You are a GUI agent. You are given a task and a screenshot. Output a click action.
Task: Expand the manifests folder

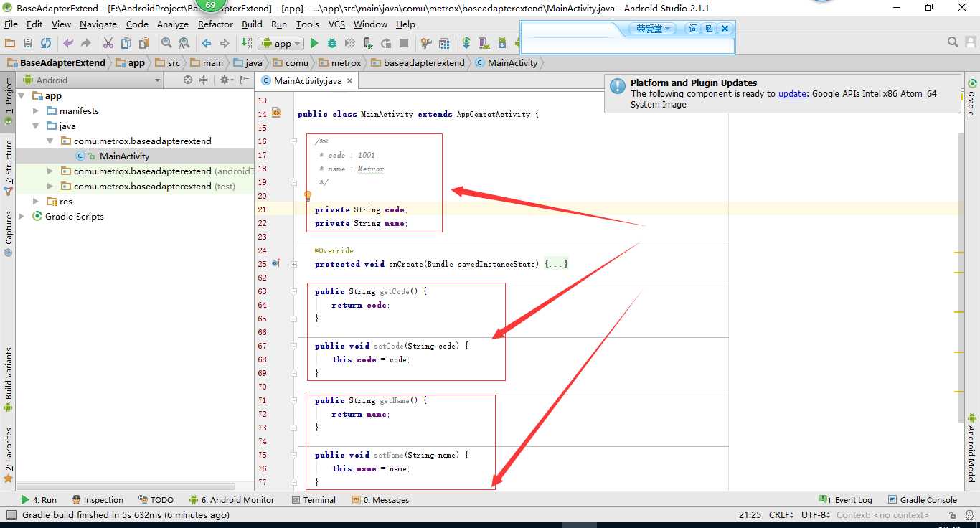pyautogui.click(x=36, y=110)
